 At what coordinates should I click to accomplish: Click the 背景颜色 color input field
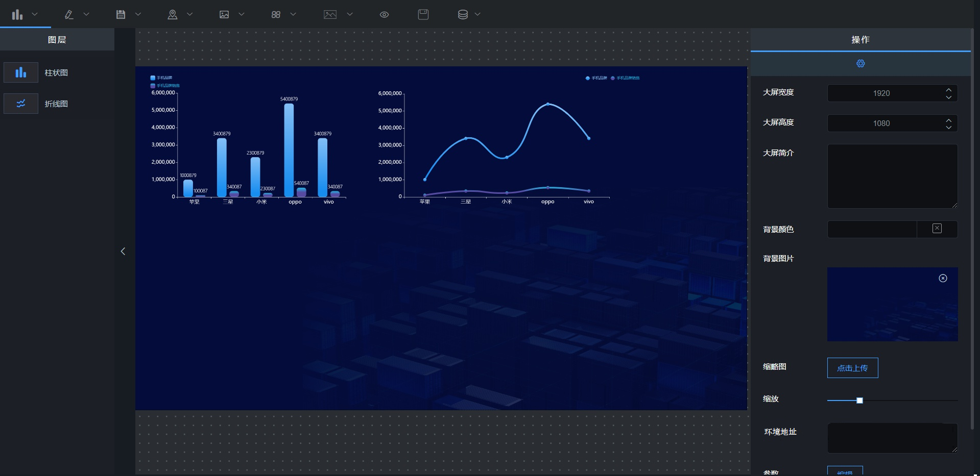click(872, 229)
